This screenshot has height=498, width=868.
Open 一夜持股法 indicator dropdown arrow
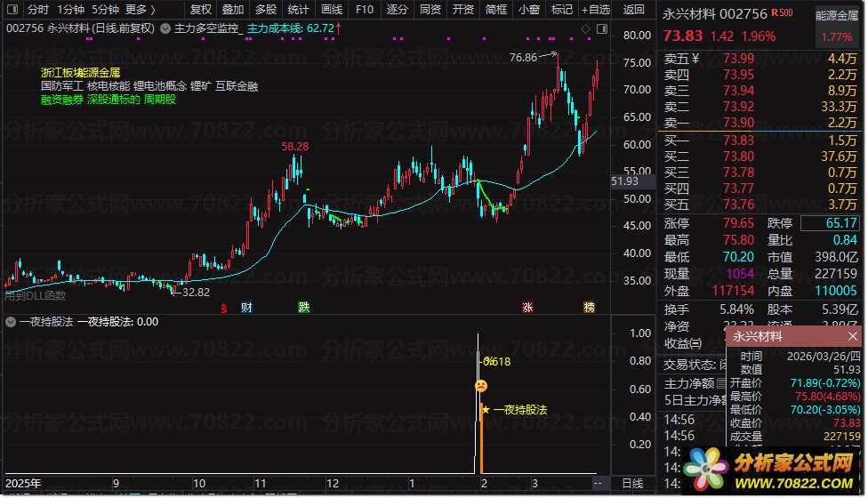click(11, 322)
